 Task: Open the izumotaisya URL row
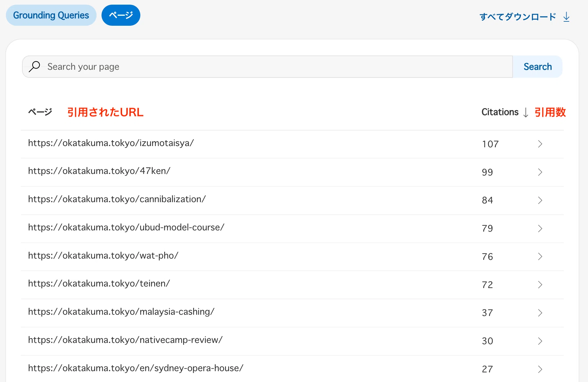292,144
